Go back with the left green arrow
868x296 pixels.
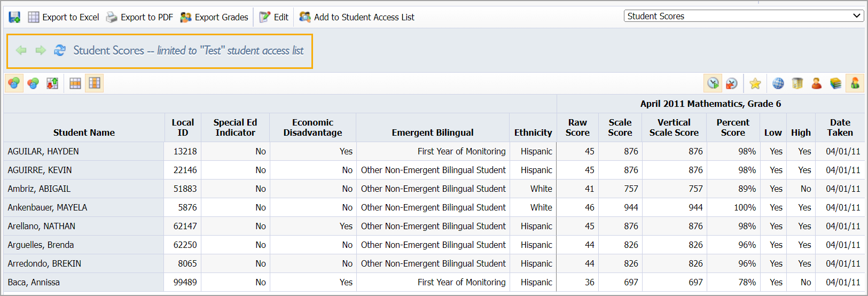click(x=21, y=50)
